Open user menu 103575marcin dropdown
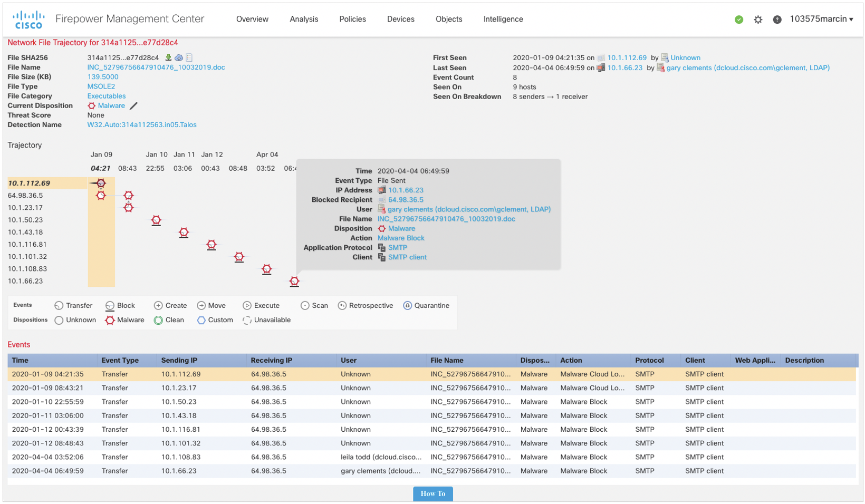 (x=821, y=19)
